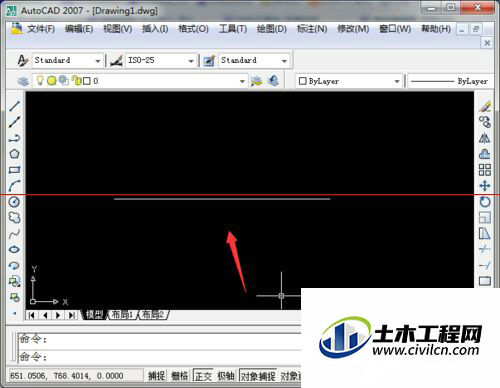Image resolution: width=500 pixels, height=388 pixels.
Task: Toggle 栅格 grid display in status bar
Action: [180, 376]
